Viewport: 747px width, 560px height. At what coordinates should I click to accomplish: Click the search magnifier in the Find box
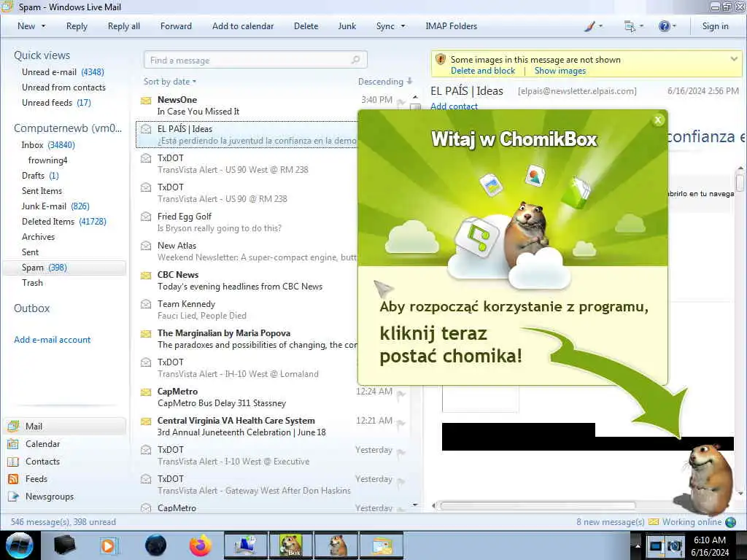click(x=355, y=60)
